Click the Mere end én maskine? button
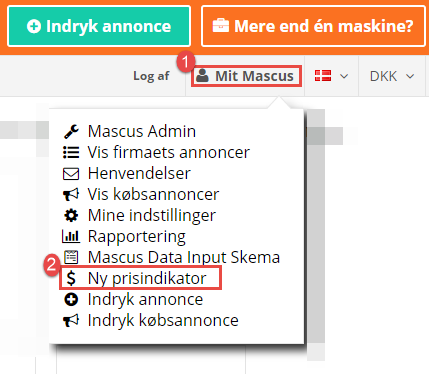Image resolution: width=429 pixels, height=374 pixels. [313, 26]
